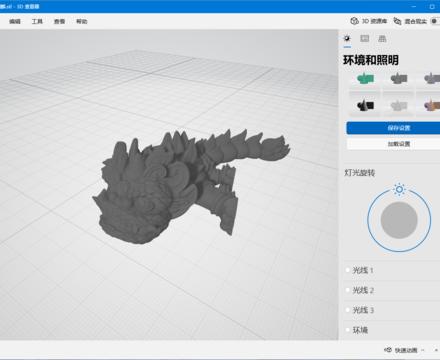Switch to the second panel tab icon

click(365, 38)
